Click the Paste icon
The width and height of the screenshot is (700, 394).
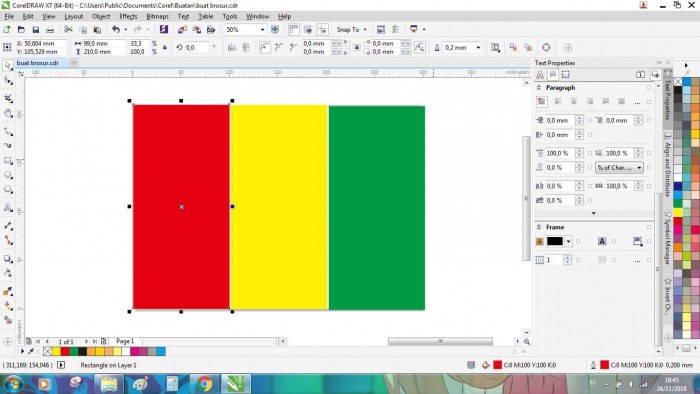[x=97, y=29]
